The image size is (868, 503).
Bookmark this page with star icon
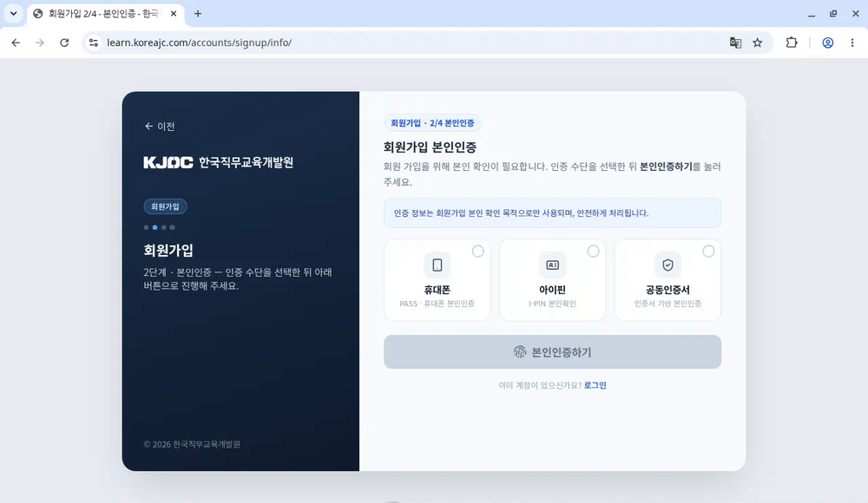(x=757, y=42)
